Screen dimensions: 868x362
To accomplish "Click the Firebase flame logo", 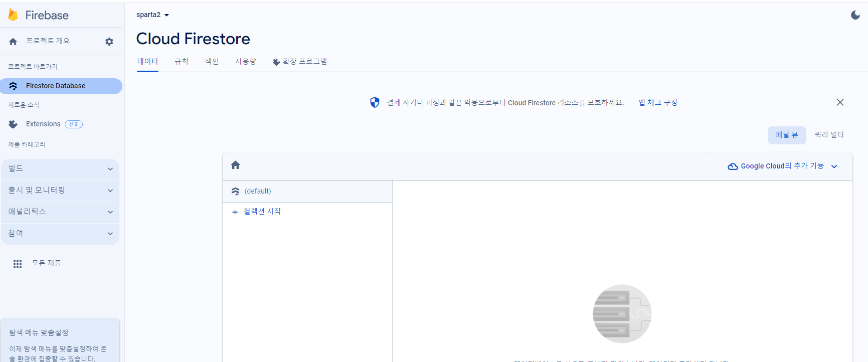I will (x=14, y=15).
